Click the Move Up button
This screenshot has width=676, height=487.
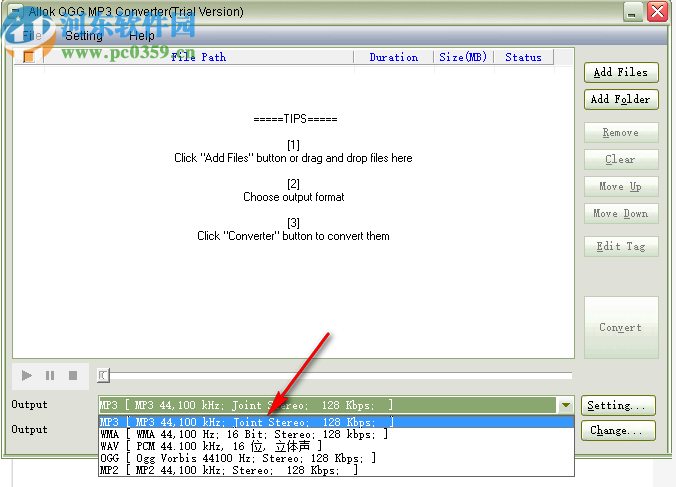[x=621, y=186]
